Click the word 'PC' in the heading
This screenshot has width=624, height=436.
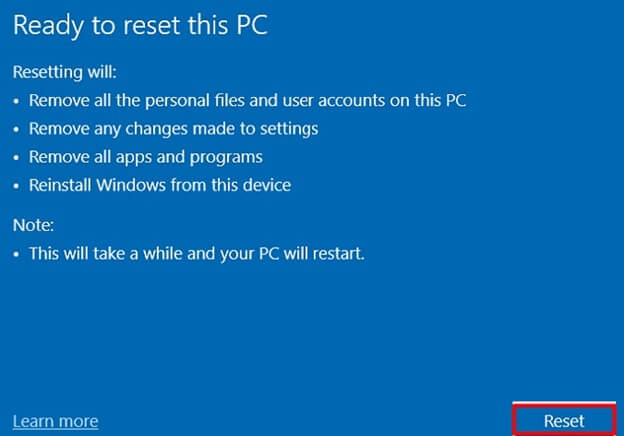(x=252, y=25)
